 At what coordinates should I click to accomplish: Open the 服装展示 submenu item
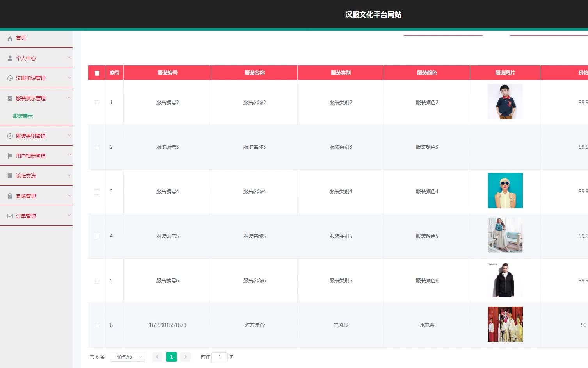point(23,116)
